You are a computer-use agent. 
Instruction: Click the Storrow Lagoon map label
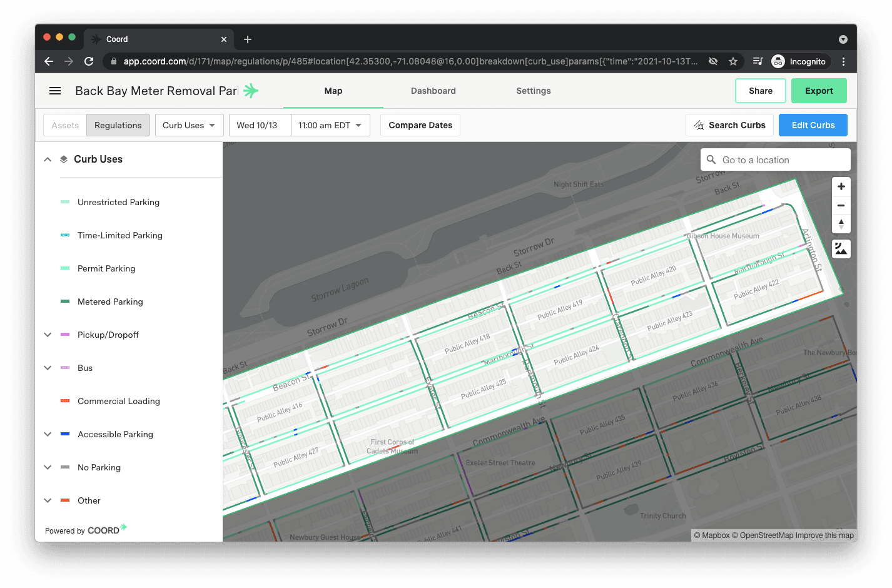coord(340,289)
